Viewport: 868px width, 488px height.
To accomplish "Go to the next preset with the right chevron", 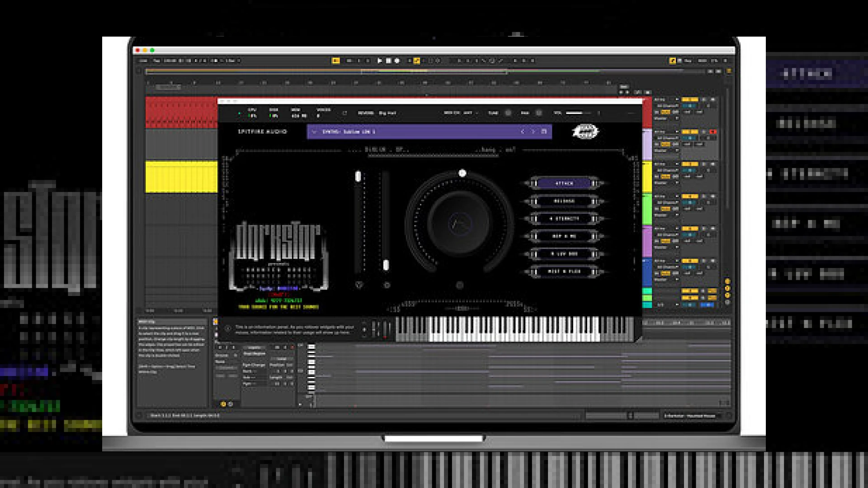I will point(533,131).
